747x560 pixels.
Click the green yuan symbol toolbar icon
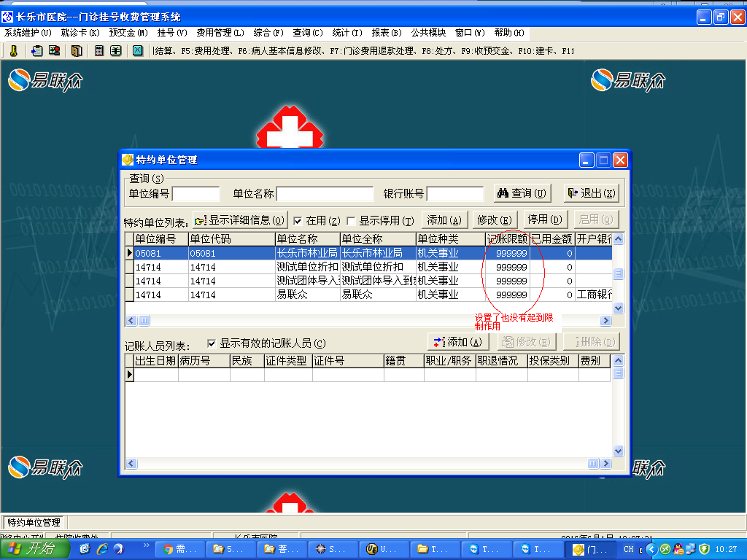(x=116, y=50)
